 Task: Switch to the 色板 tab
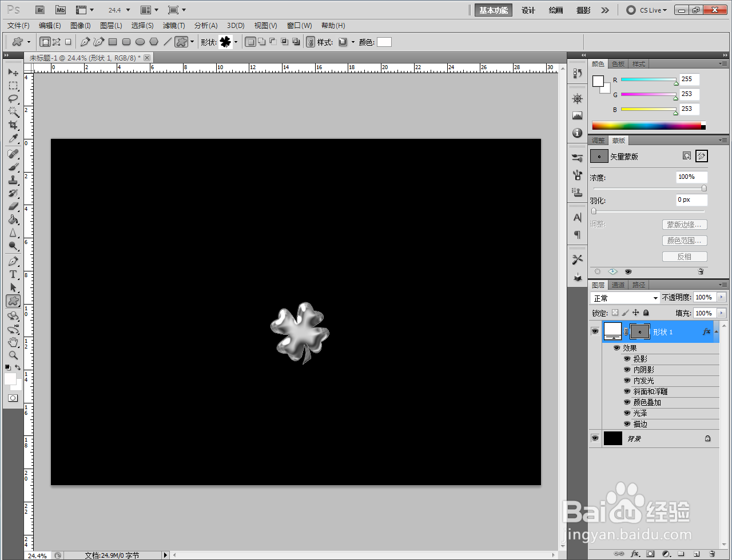coord(618,64)
